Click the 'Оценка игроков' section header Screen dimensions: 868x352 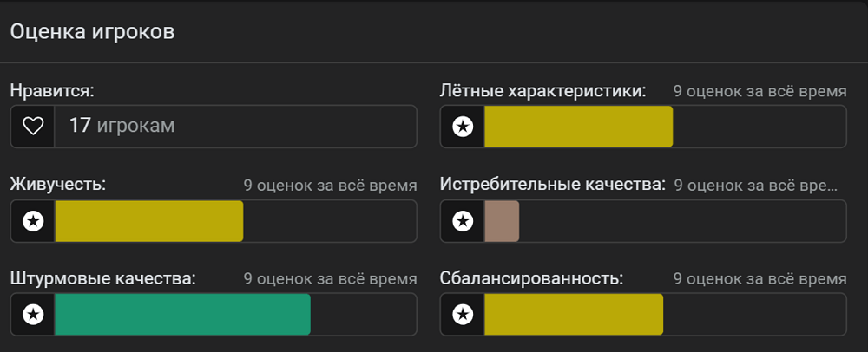(93, 31)
